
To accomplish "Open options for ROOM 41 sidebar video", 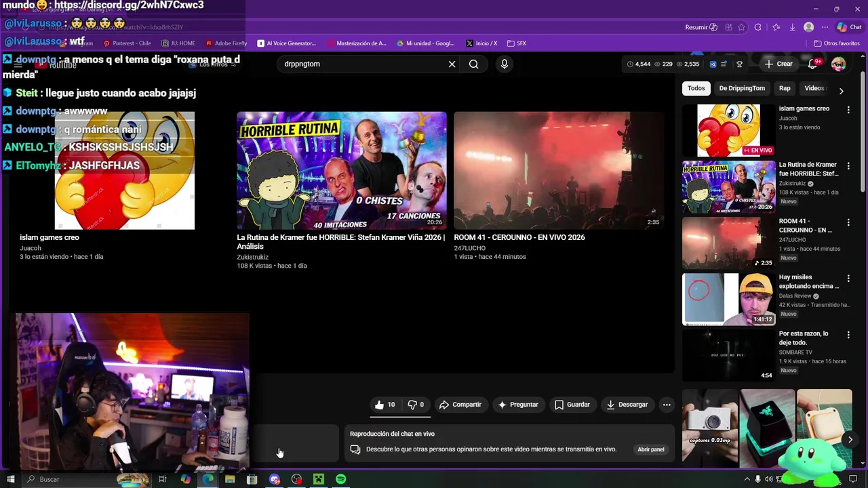I will click(848, 222).
